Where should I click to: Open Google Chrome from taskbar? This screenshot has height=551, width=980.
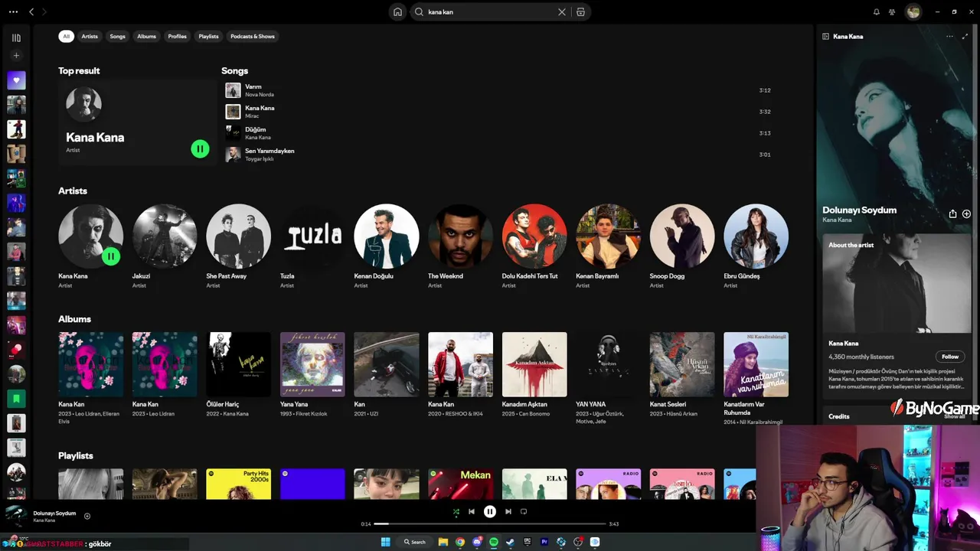(459, 542)
